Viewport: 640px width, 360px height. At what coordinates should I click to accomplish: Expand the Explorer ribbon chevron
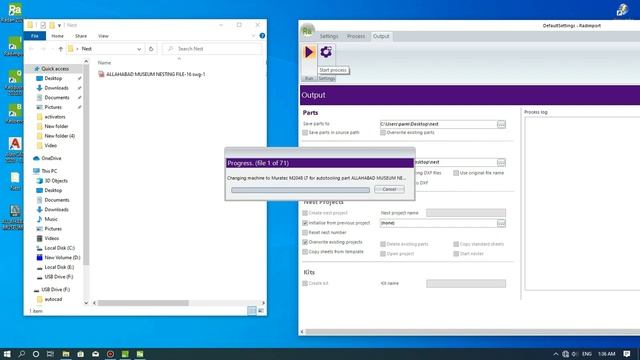click(x=253, y=36)
